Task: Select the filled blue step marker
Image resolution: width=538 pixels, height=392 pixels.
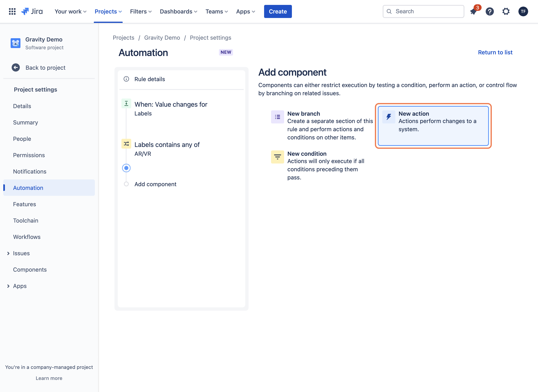Action: 126,168
